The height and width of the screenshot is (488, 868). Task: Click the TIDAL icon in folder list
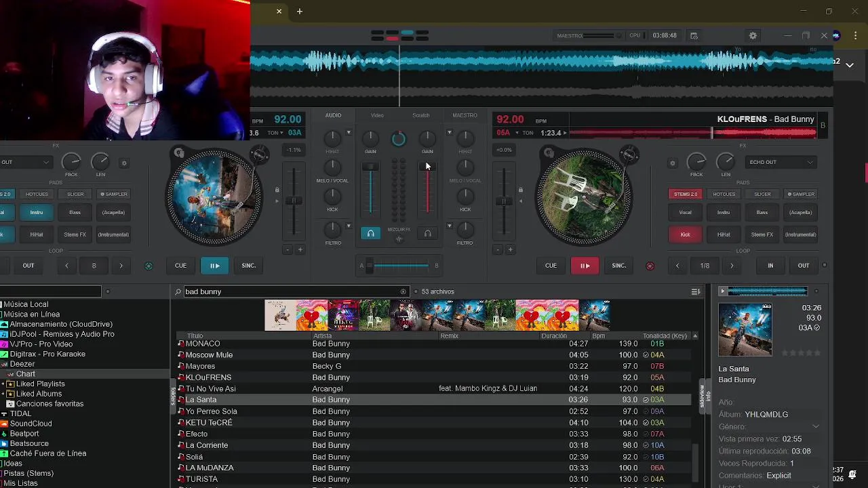4,413
